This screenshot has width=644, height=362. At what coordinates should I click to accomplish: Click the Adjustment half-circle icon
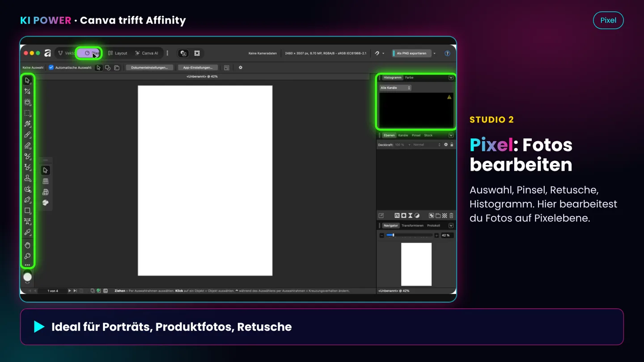417,215
